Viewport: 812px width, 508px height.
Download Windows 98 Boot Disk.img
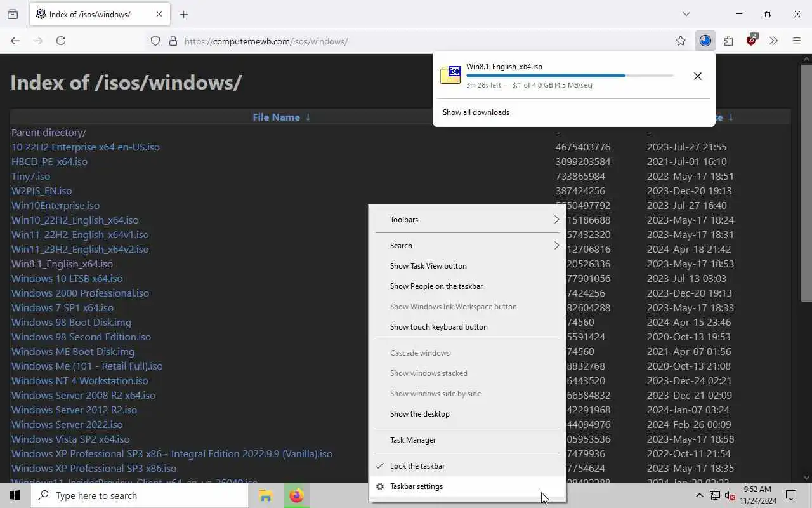pos(71,322)
